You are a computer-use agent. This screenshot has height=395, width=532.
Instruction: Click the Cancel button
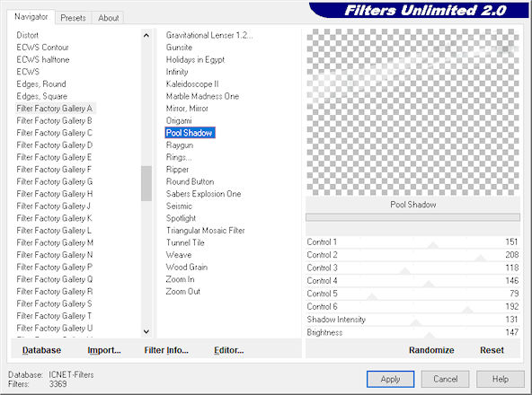(445, 379)
